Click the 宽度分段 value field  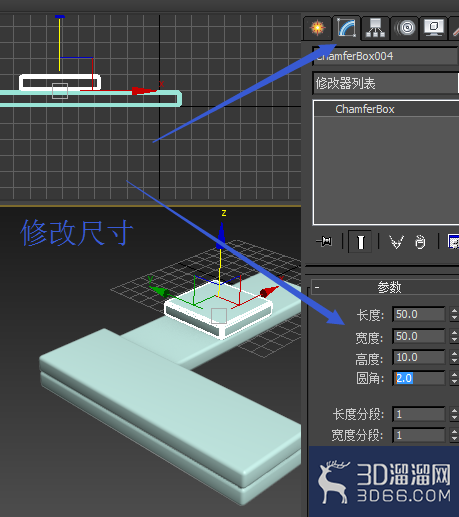(419, 435)
